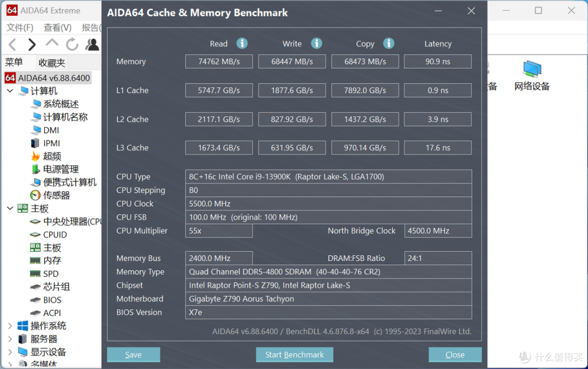The height and width of the screenshot is (369, 588).
Task: Expand the 服务器 tree node
Action: [x=10, y=339]
